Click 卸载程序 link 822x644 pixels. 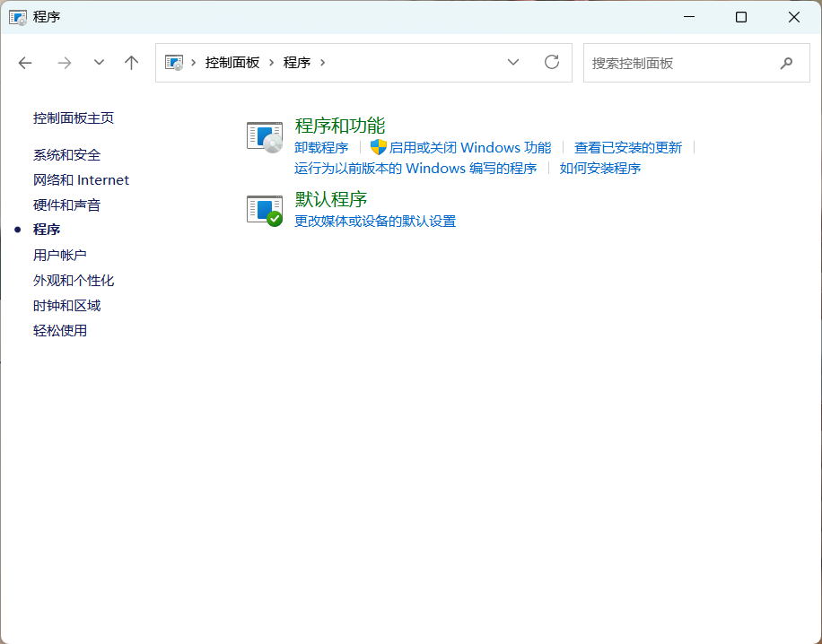[321, 148]
